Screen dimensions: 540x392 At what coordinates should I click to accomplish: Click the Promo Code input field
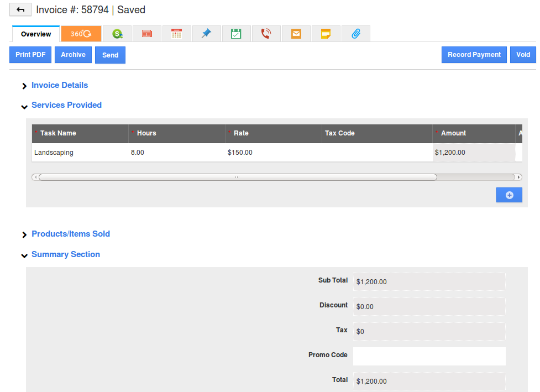(429, 356)
